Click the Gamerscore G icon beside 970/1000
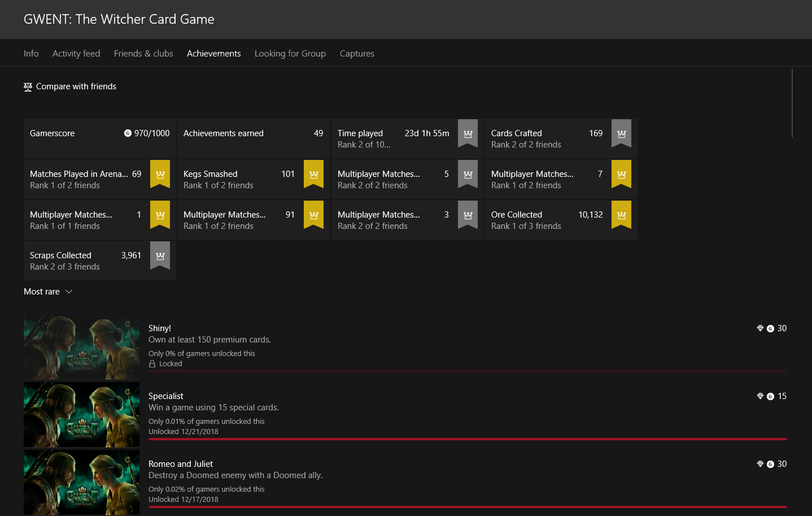812x516 pixels. 128,133
